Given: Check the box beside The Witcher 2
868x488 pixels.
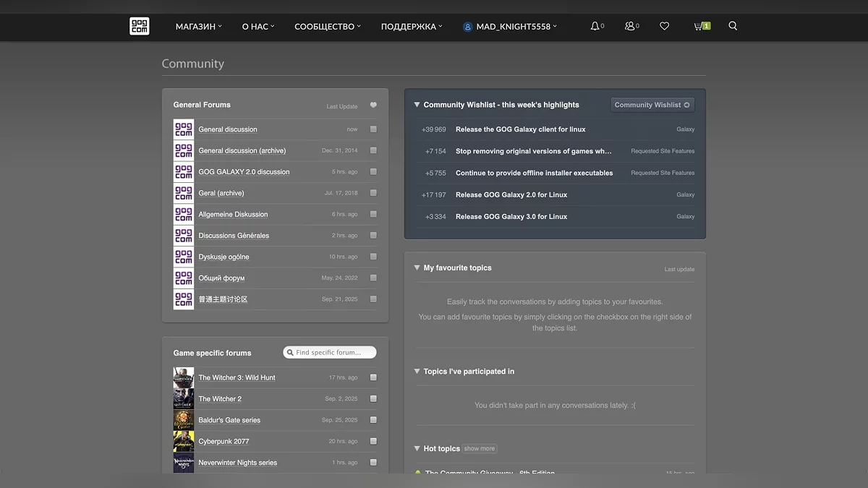Looking at the screenshot, I should point(373,399).
